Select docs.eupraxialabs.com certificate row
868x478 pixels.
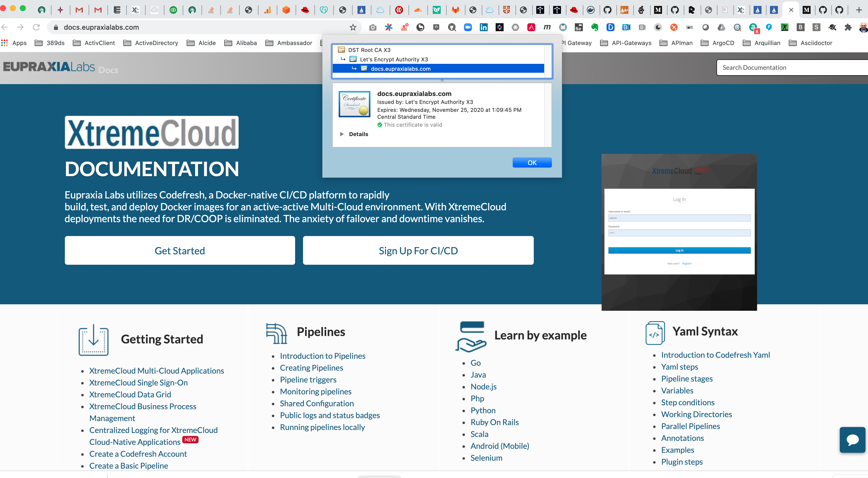point(438,69)
